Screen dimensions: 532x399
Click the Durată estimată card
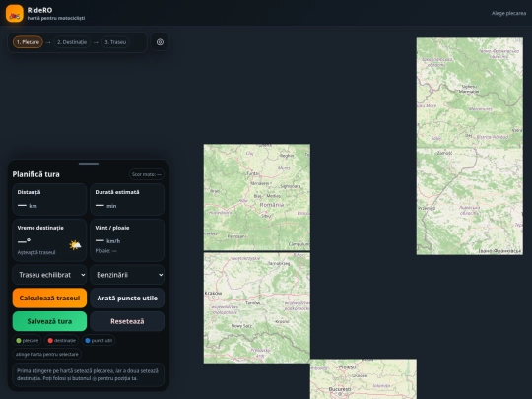127,199
